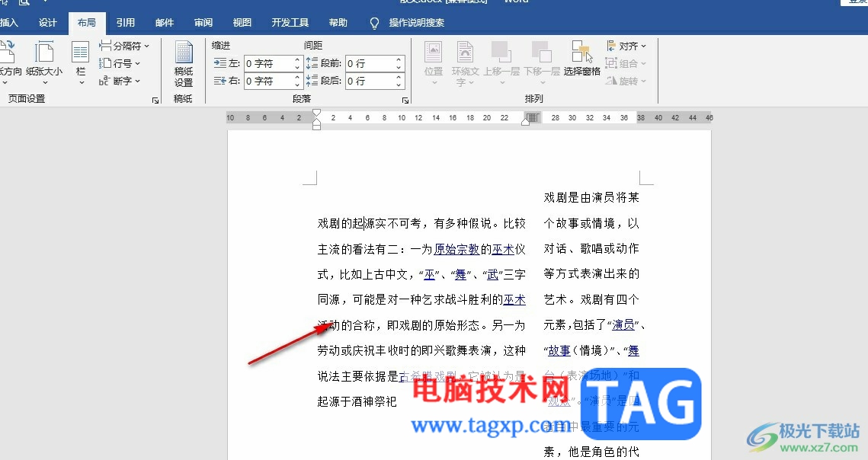Switch to the 插入 tab
The width and height of the screenshot is (868, 460).
click(x=8, y=23)
